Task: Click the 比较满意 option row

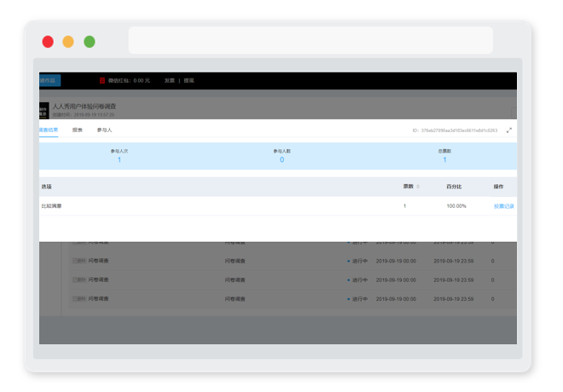Action: [278, 206]
